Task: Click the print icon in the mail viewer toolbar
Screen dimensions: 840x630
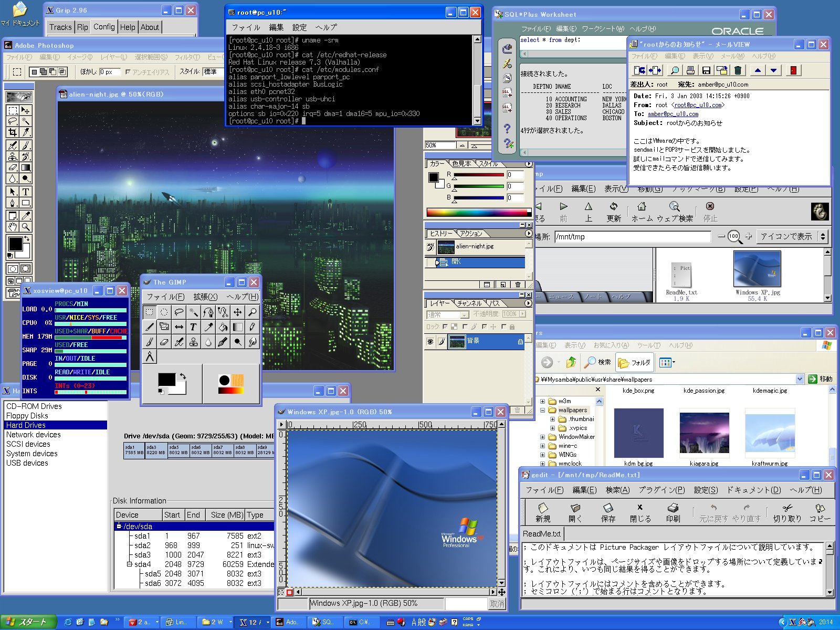Action: point(690,70)
